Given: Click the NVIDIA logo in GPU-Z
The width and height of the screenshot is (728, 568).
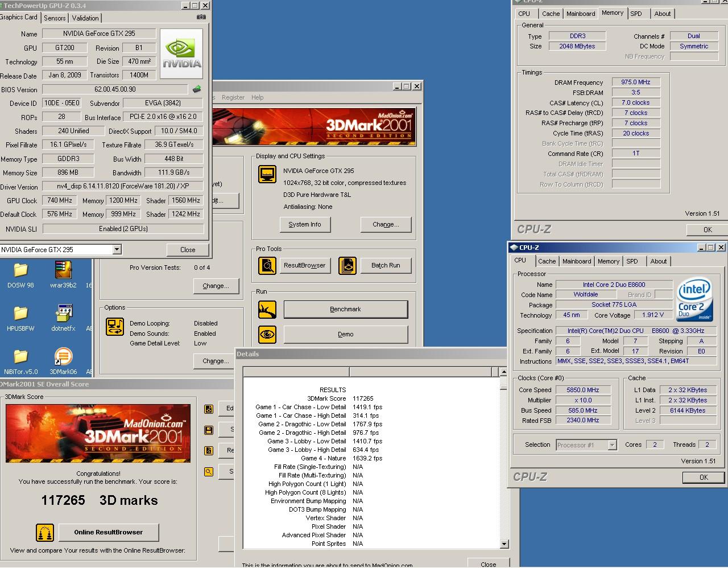Looking at the screenshot, I should tap(183, 55).
